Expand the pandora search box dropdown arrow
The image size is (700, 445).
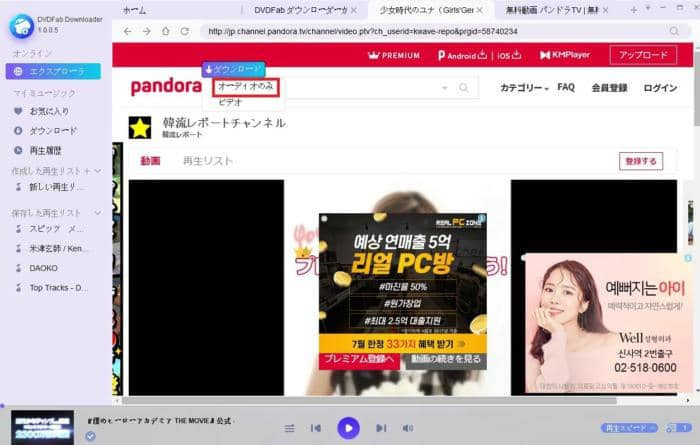pyautogui.click(x=445, y=87)
